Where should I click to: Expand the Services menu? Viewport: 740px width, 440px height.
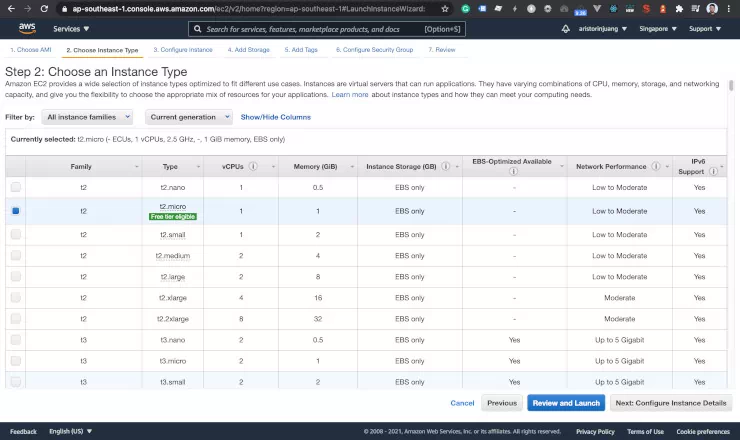point(71,29)
